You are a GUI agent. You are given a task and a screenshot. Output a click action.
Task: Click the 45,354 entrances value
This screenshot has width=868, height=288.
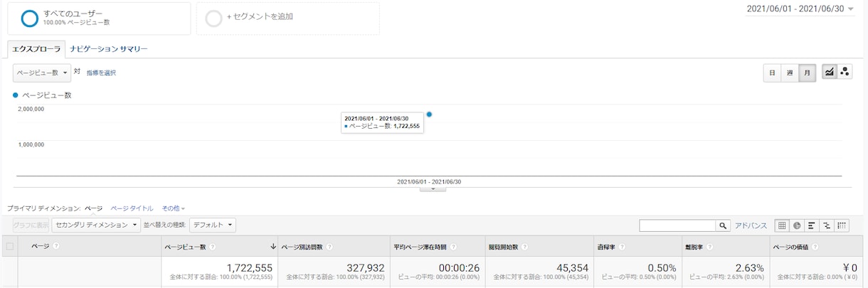(571, 267)
